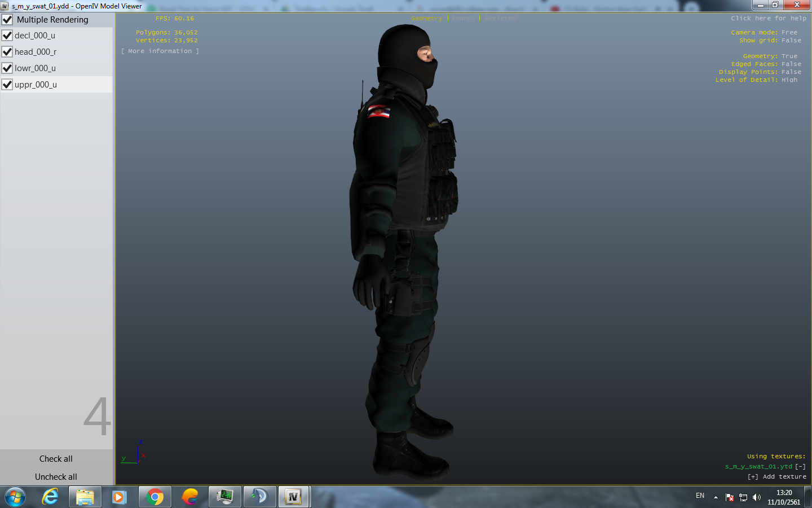Toggle Display Points setting
Image resolution: width=812 pixels, height=508 pixels.
coord(760,72)
